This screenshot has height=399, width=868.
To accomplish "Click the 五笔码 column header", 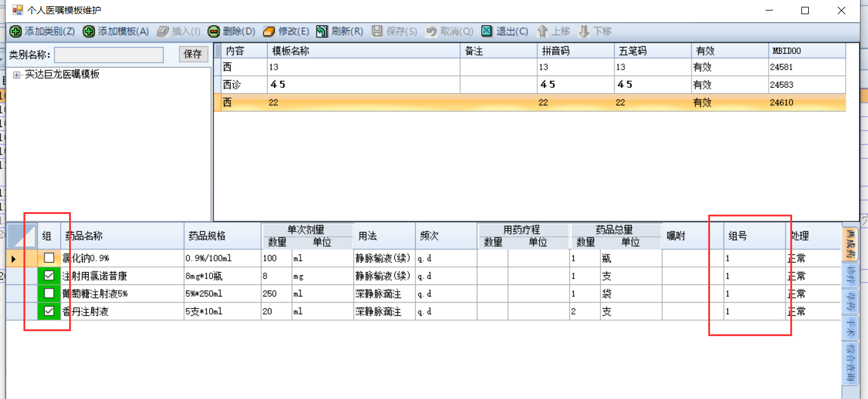I will tap(653, 51).
